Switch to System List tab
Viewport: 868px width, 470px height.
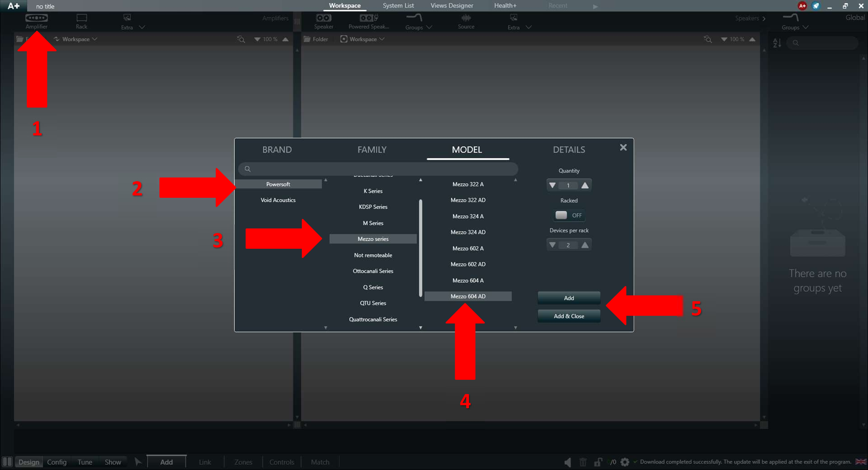pyautogui.click(x=398, y=6)
